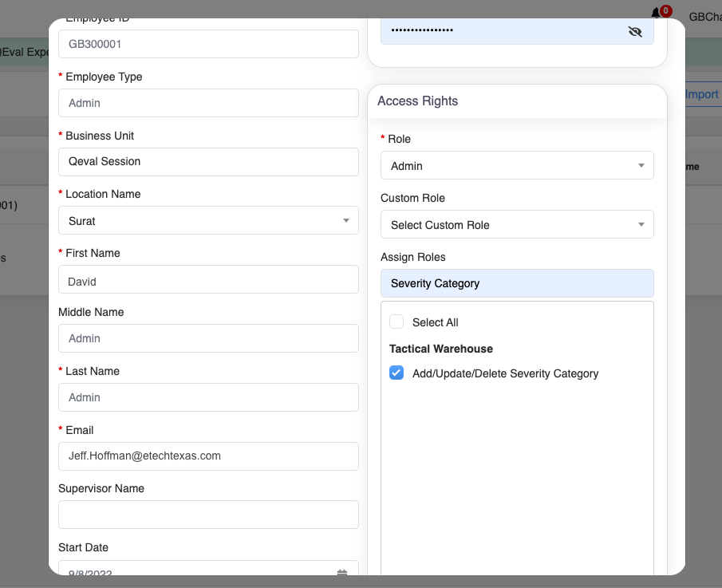Expand the Role dropdown set to Admin

point(517,166)
